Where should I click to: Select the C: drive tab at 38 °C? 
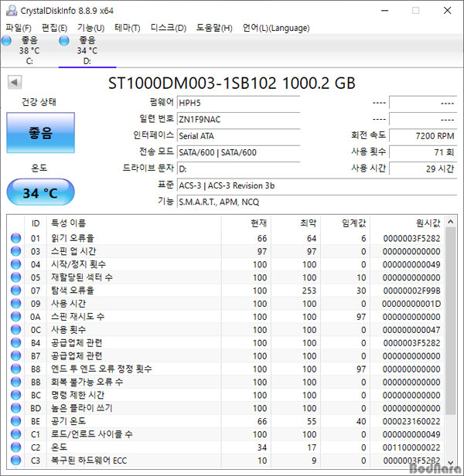pos(29,50)
